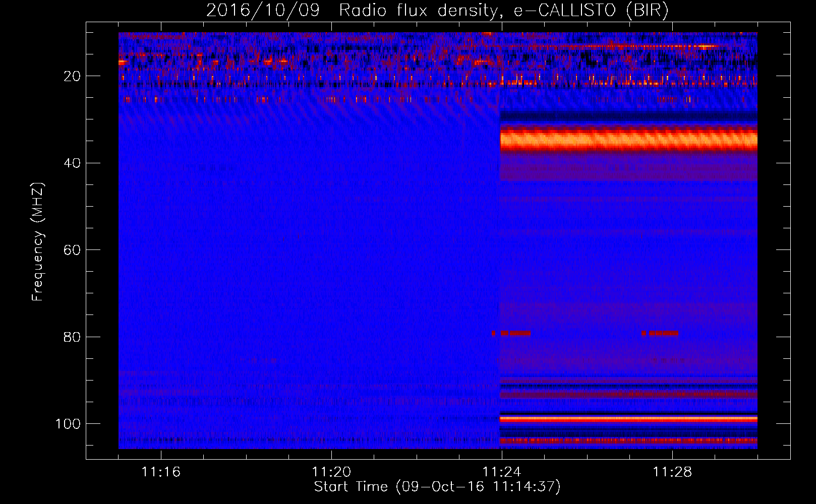816x504 pixels.
Task: Click the red dashed segment at 80 MHz near 11:24
Action: tap(511, 333)
